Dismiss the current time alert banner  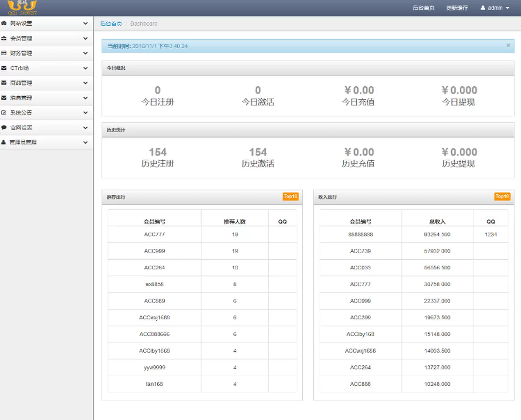click(x=508, y=45)
